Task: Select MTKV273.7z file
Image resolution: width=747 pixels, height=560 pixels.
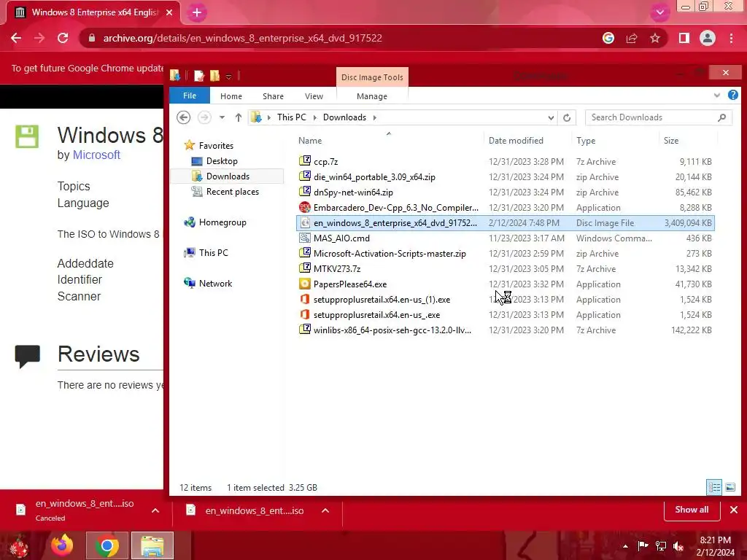Action: click(x=506, y=268)
